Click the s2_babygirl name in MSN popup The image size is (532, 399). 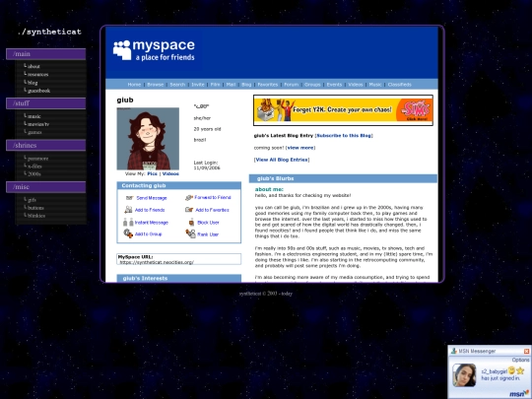click(x=494, y=371)
